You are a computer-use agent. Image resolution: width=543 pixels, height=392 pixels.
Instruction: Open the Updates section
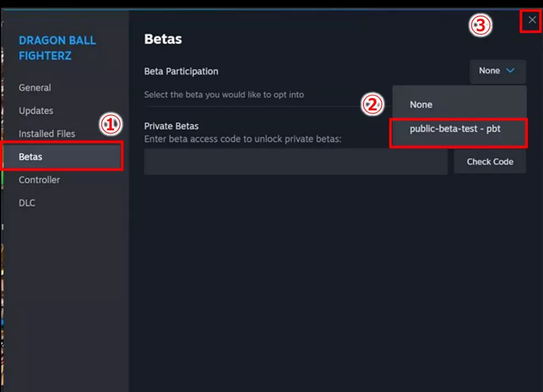point(36,111)
